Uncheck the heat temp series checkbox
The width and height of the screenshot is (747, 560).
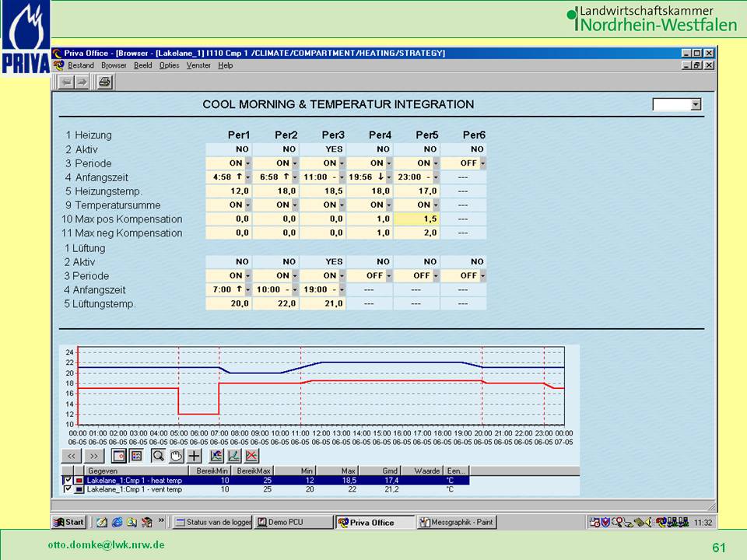point(68,481)
